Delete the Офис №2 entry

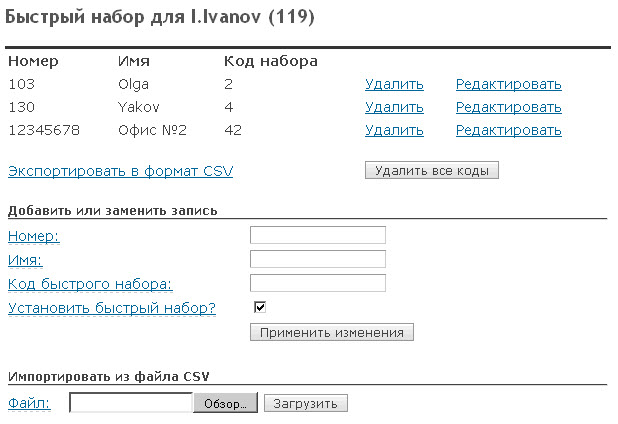[394, 130]
